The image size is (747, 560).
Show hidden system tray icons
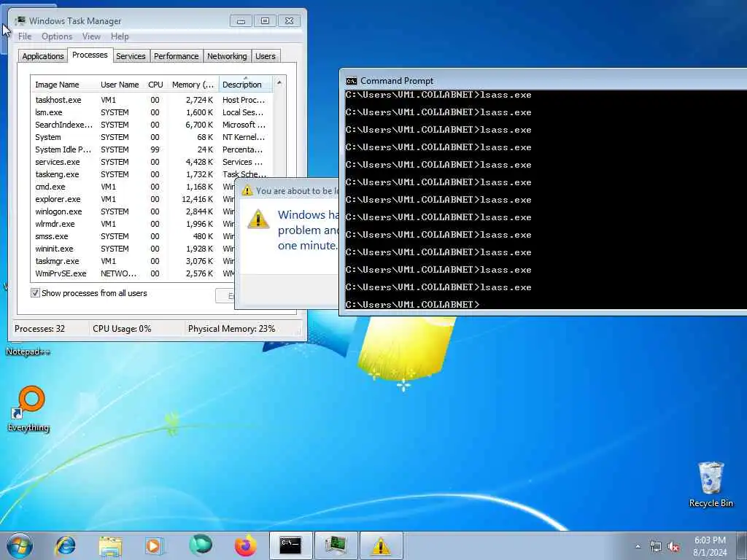pos(638,546)
